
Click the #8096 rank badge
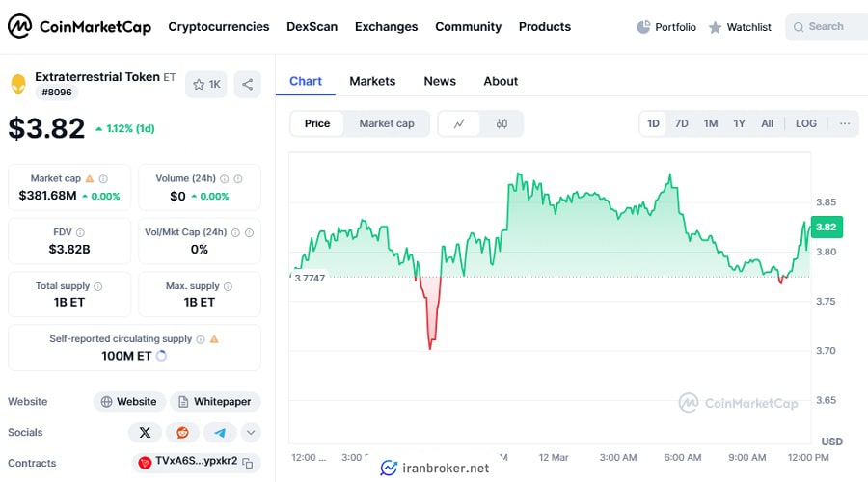pos(57,93)
